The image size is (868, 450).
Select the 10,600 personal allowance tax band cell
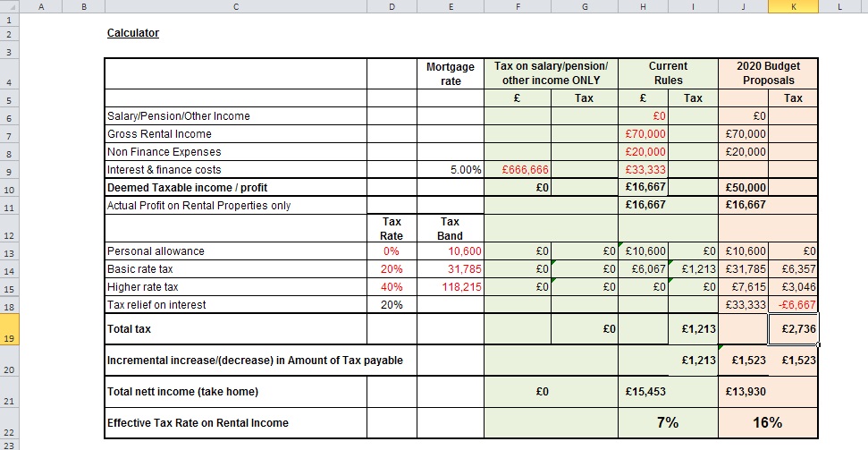click(451, 251)
